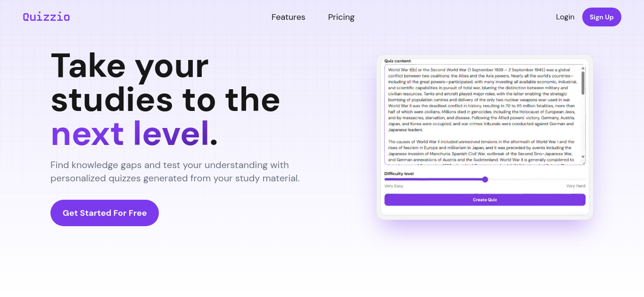
Task: Click the scroll down arrow in the quiz content box
Action: click(583, 156)
